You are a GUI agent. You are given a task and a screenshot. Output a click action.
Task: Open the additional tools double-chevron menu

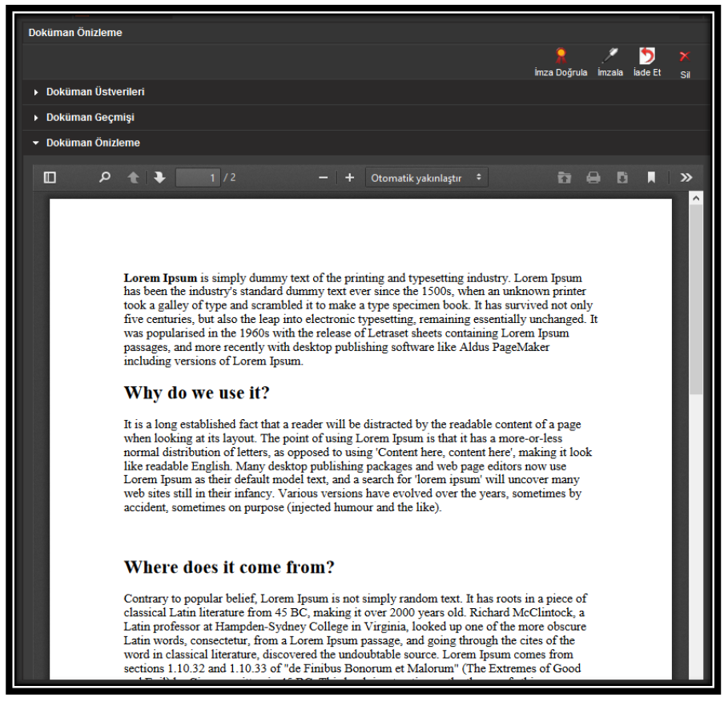tap(686, 178)
